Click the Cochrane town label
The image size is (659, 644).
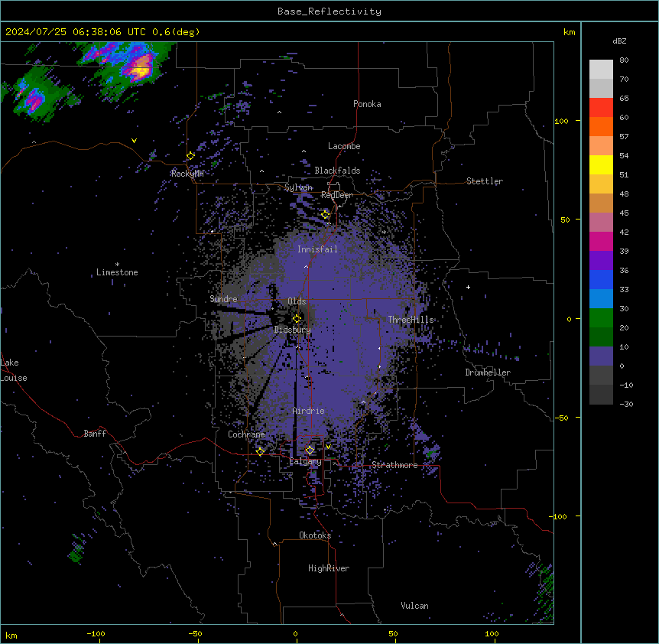pyautogui.click(x=246, y=434)
